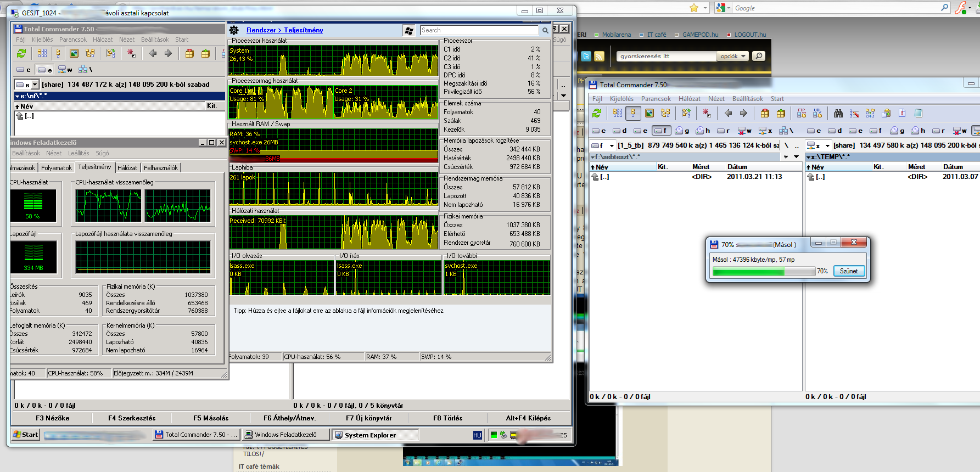980x472 pixels.
Task: Click the notepad icon in right Total Commander toolbar
Action: (918, 113)
